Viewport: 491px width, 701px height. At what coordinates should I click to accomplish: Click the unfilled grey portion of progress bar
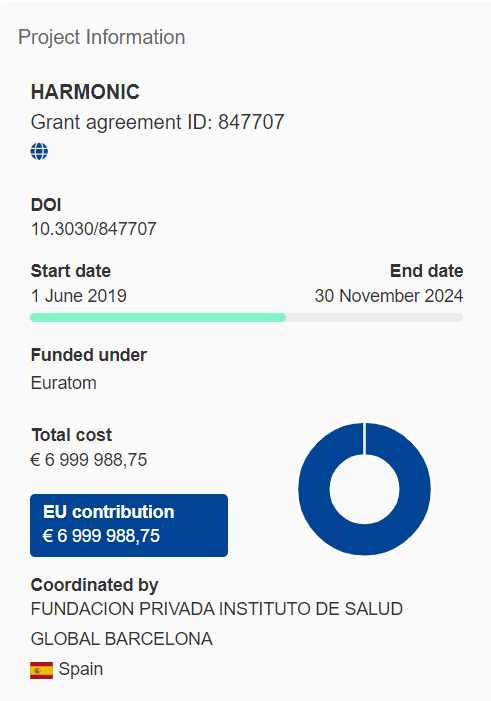click(374, 317)
